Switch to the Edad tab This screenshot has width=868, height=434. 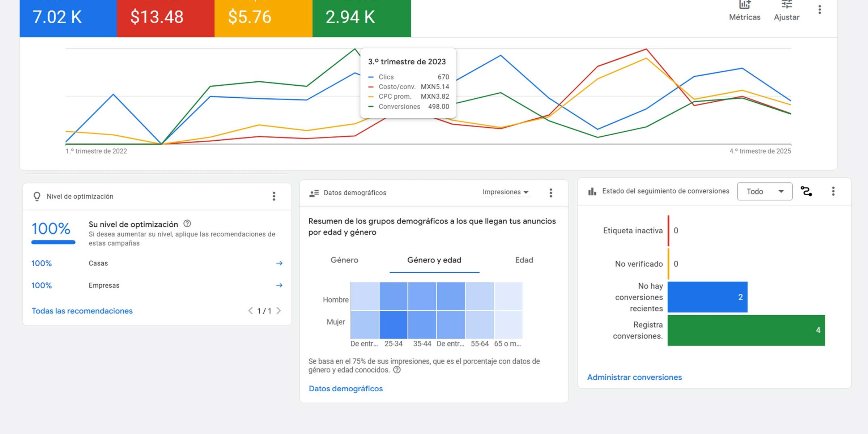(x=524, y=260)
